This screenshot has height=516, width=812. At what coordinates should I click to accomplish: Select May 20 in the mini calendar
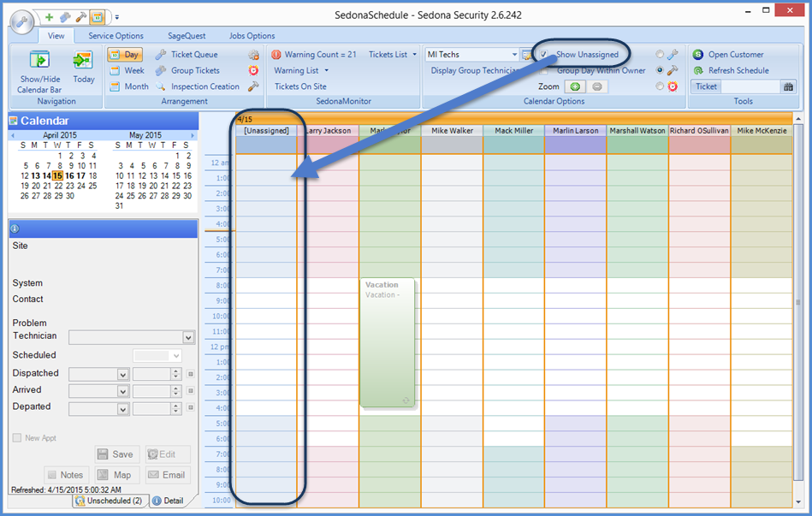tap(154, 186)
